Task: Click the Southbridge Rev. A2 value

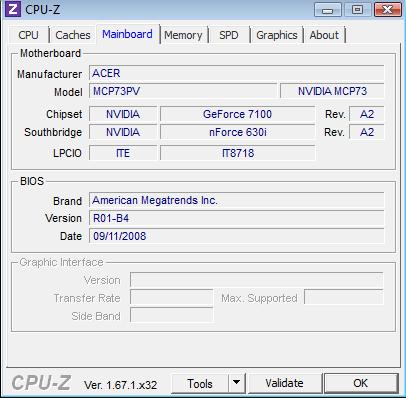Action: (367, 132)
